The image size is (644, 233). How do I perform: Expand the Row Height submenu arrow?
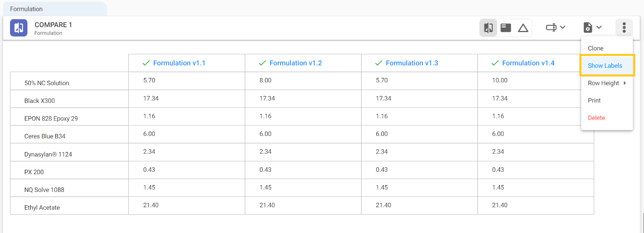pyautogui.click(x=625, y=83)
